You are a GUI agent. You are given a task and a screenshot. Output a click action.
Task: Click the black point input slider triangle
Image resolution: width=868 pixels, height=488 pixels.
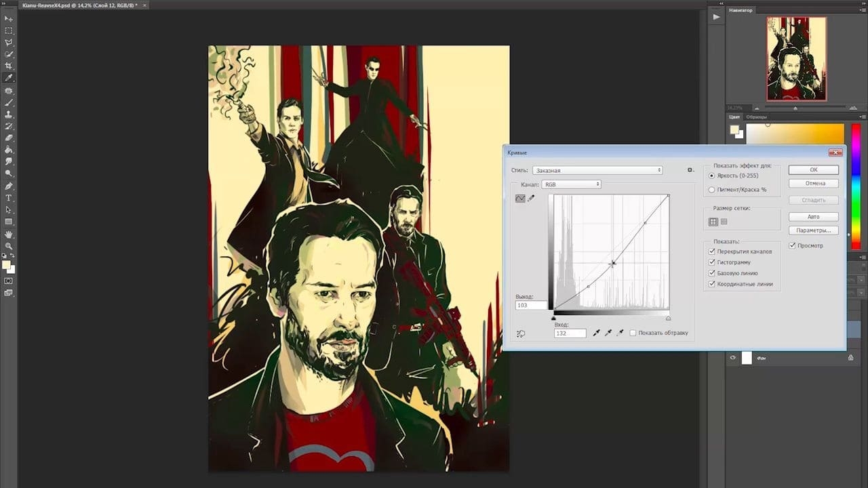pos(553,317)
